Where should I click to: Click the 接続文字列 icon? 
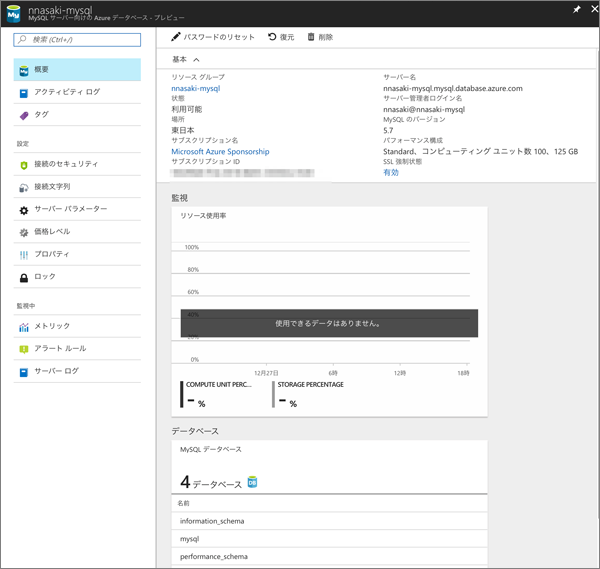pyautogui.click(x=24, y=188)
